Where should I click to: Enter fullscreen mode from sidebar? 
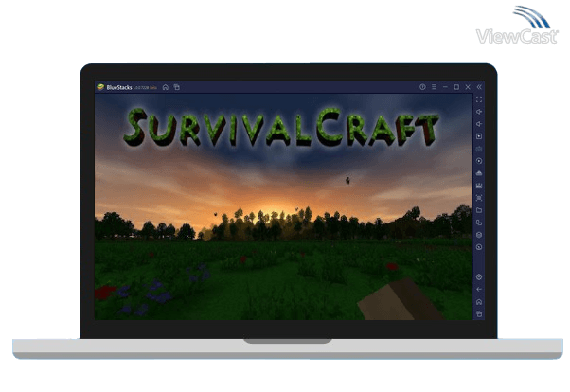point(479,99)
